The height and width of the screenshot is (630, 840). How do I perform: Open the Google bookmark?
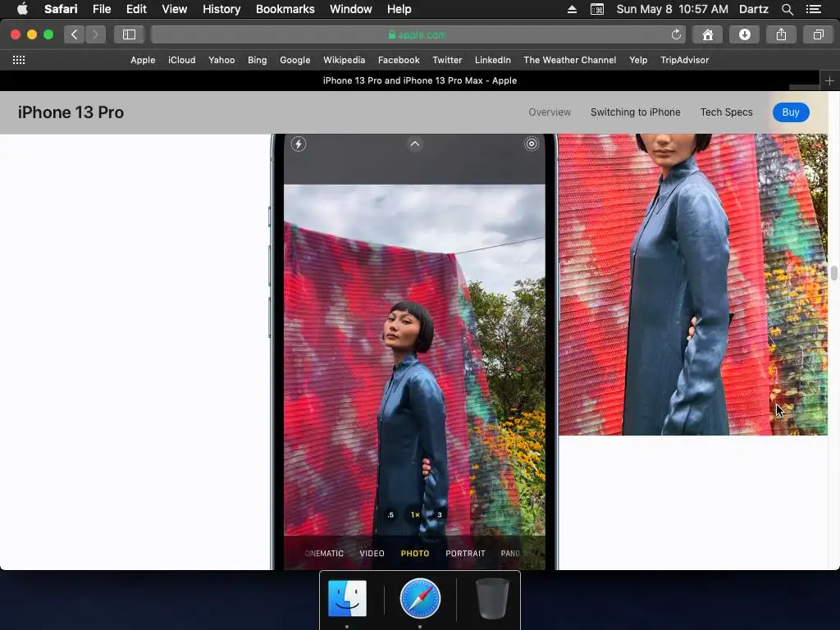(x=294, y=60)
